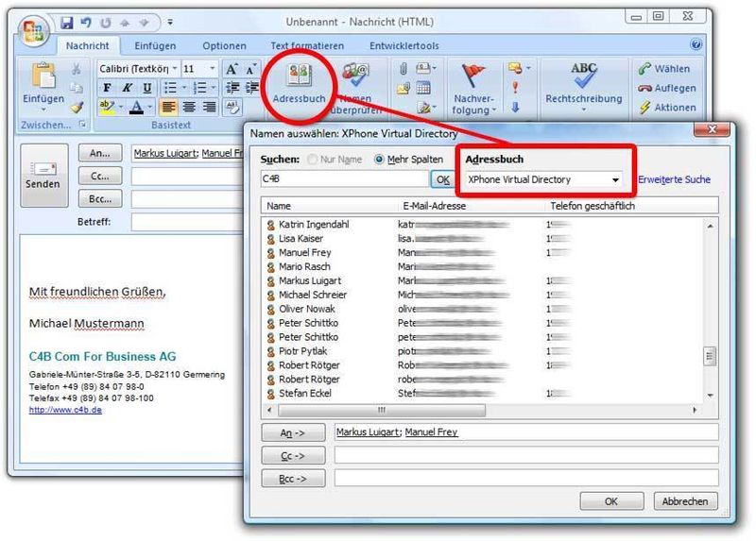Open bullet list style dropdown arrow
The height and width of the screenshot is (541, 756).
[183, 88]
